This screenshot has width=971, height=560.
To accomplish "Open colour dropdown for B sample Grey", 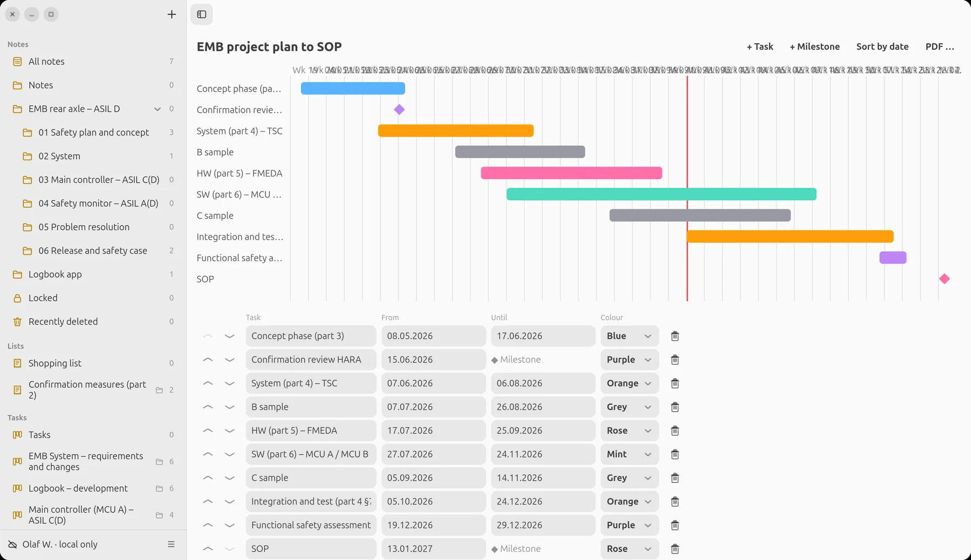I will coord(630,407).
